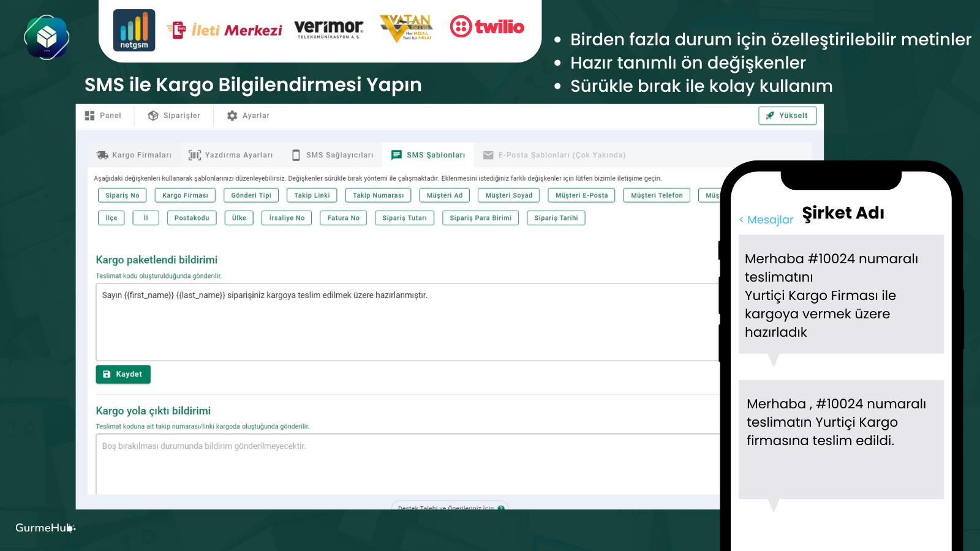Click the Kargo Firması variable chip
980x551 pixels.
(x=186, y=195)
